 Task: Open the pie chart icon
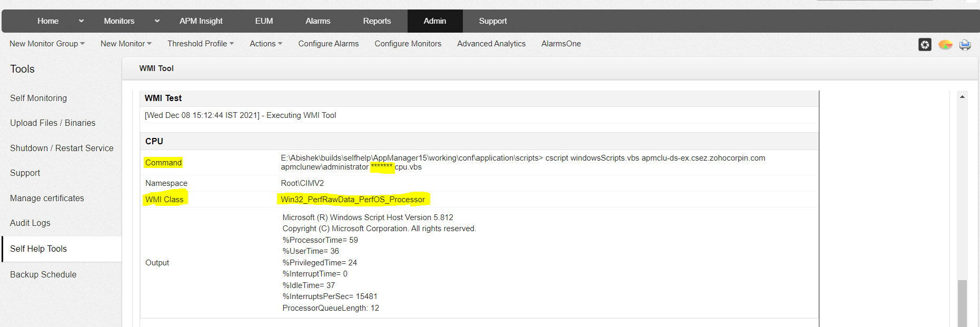pos(945,45)
